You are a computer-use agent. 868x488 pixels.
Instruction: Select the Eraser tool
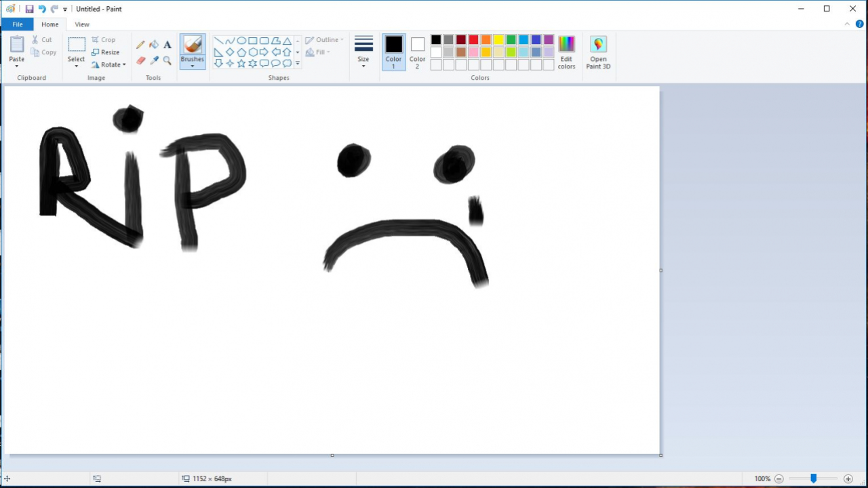[140, 60]
